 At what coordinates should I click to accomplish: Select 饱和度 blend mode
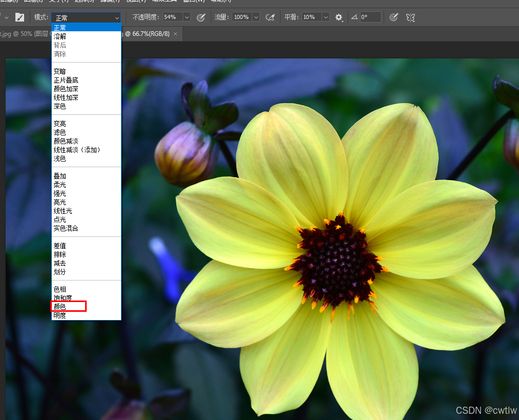[x=86, y=298]
